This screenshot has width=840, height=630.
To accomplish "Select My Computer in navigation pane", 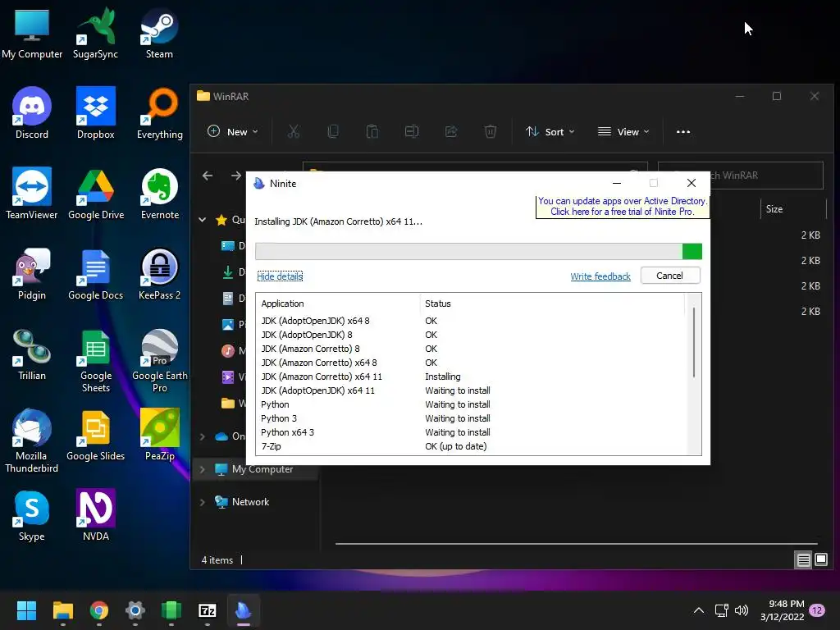I will 262,469.
